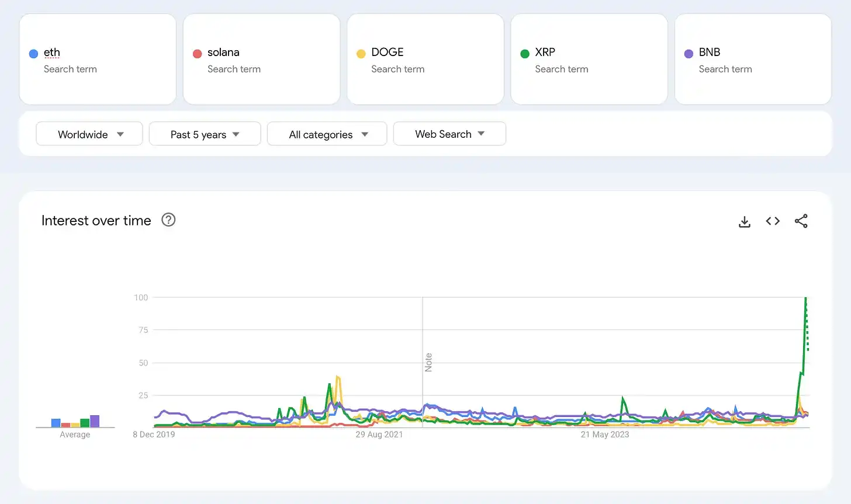
Task: Open the Worldwide region dropdown
Action: pos(89,134)
